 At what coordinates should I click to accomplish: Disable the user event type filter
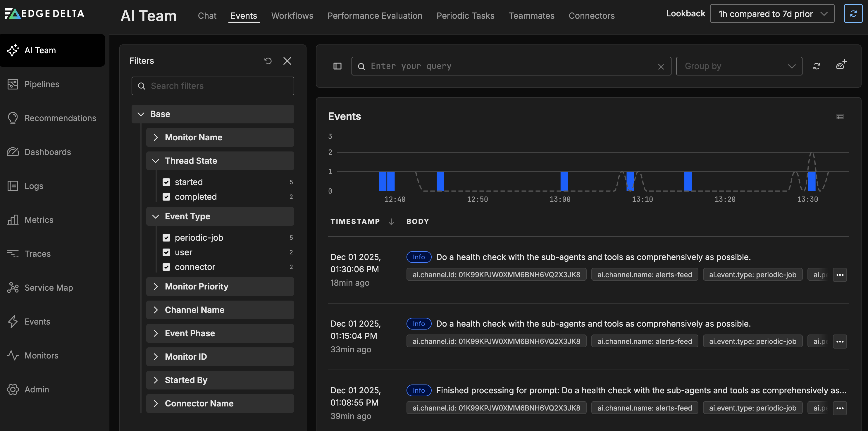tap(166, 252)
